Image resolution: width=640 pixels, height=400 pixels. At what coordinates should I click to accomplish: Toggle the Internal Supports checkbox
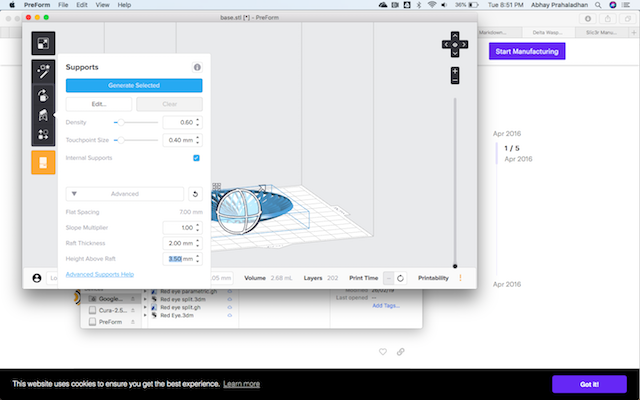tap(196, 158)
